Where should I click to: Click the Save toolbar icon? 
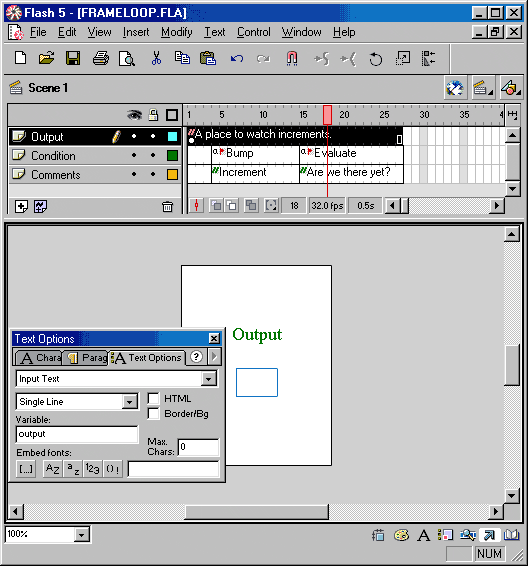(73, 58)
